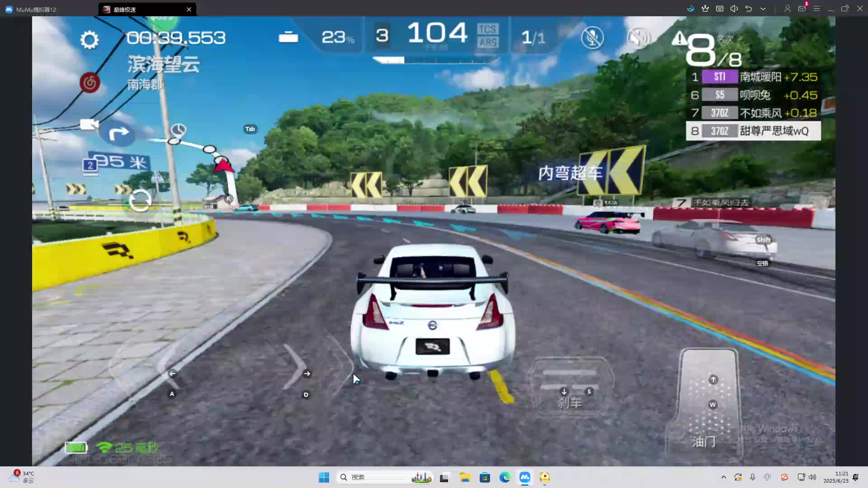The height and width of the screenshot is (488, 868).
Task: Toggle the muted in-game speaker
Action: pos(638,38)
